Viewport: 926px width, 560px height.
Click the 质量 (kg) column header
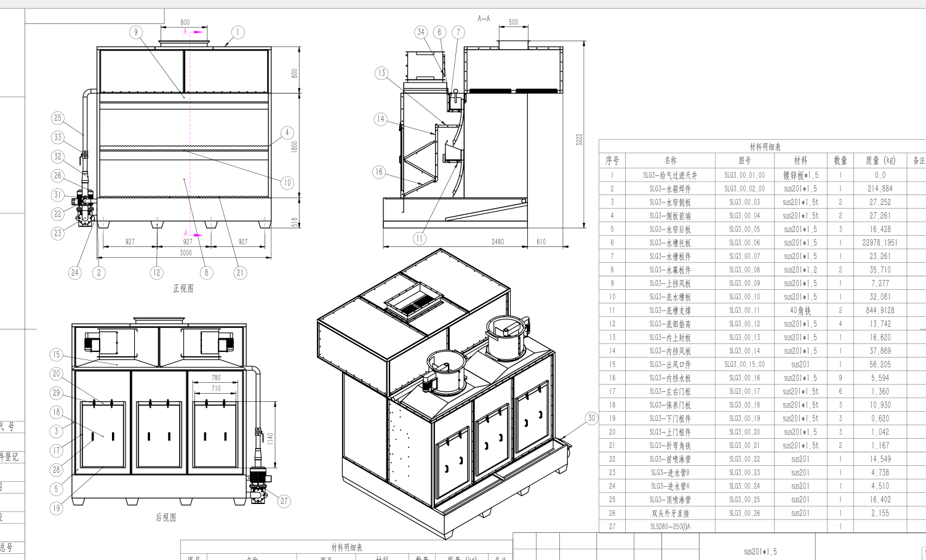click(x=880, y=161)
